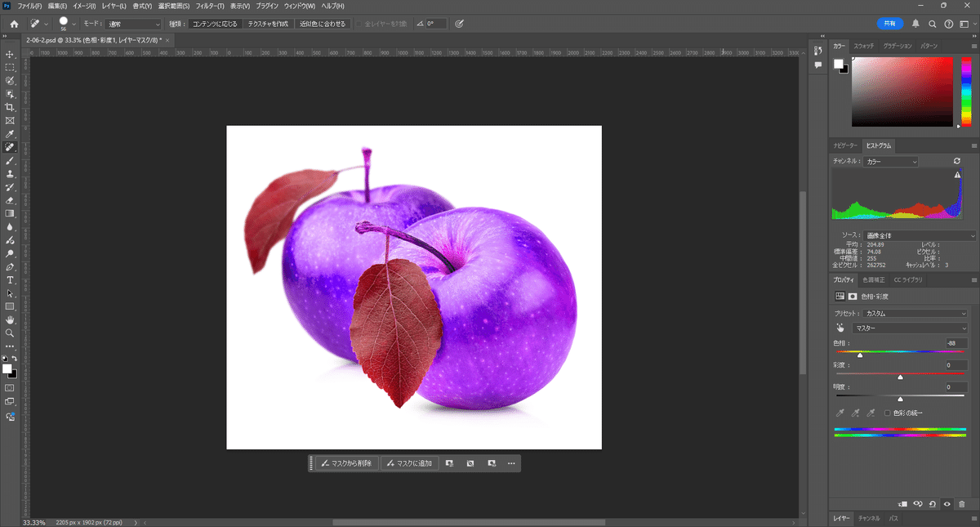
Task: Delete the adjustment layer with trash icon
Action: coord(962,504)
